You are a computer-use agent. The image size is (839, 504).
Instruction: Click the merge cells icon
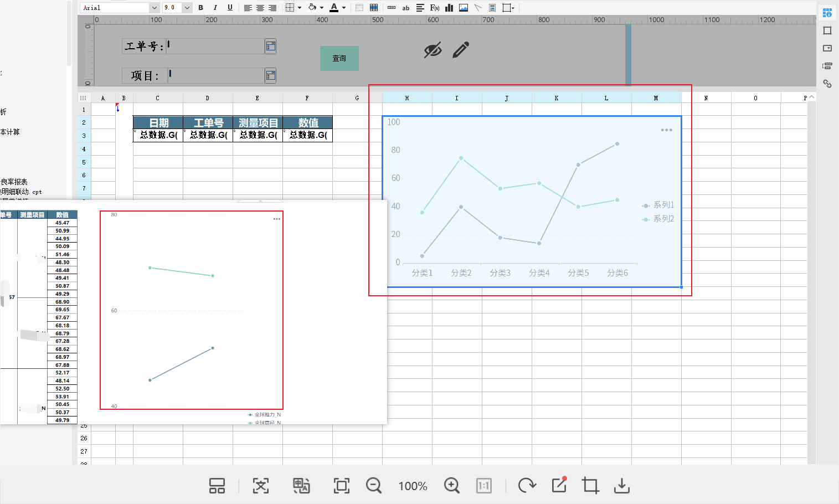click(359, 8)
